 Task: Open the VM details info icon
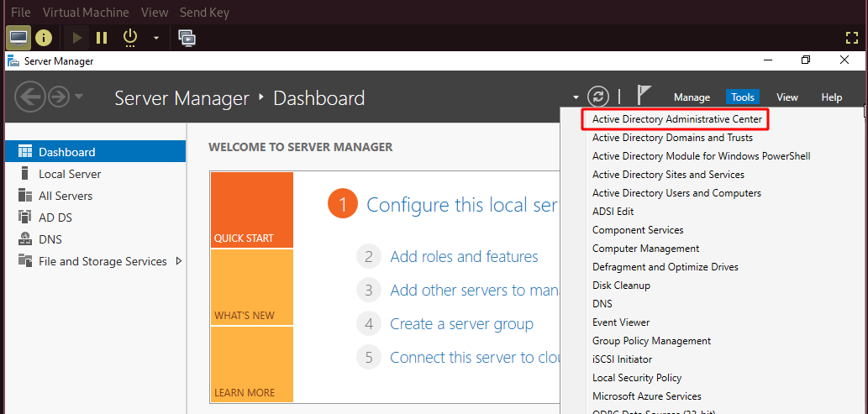(x=44, y=38)
